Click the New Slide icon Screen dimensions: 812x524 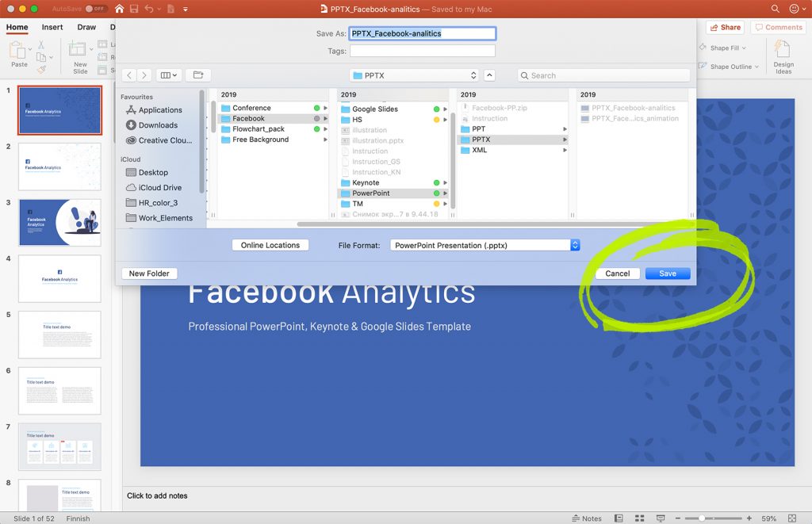[78, 50]
